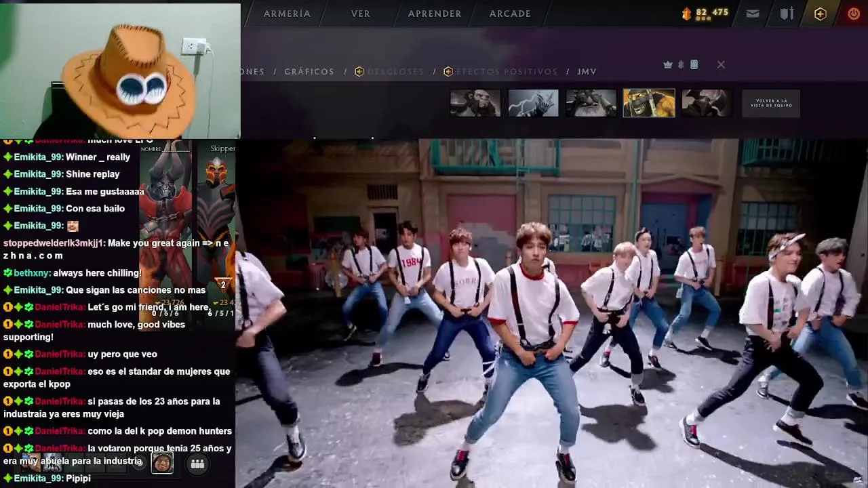Select the white-bearded hero portrait thumbnail

tap(591, 103)
